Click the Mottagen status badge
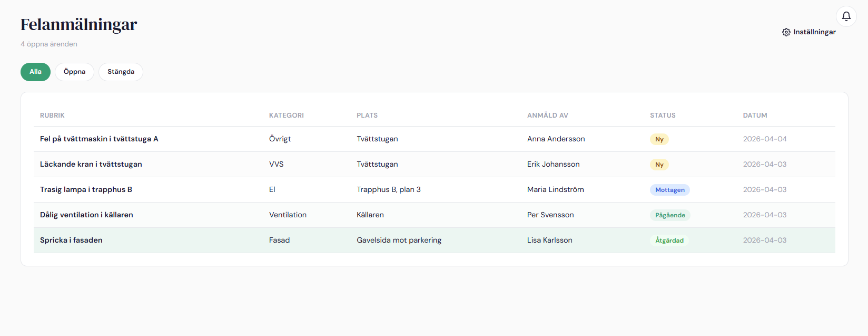Viewport: 868px width, 336px height. (669, 190)
